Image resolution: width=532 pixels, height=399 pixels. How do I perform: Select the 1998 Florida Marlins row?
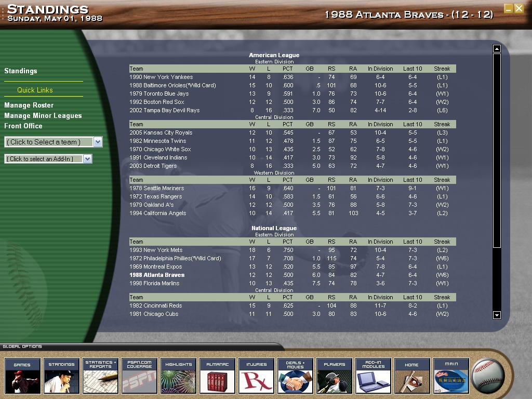click(292, 283)
